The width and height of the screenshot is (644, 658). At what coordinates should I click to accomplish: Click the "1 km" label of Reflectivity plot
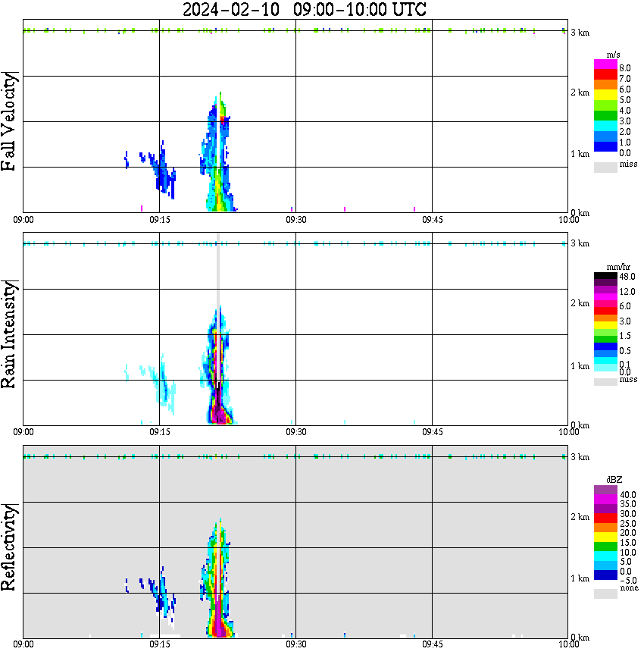pyautogui.click(x=580, y=578)
